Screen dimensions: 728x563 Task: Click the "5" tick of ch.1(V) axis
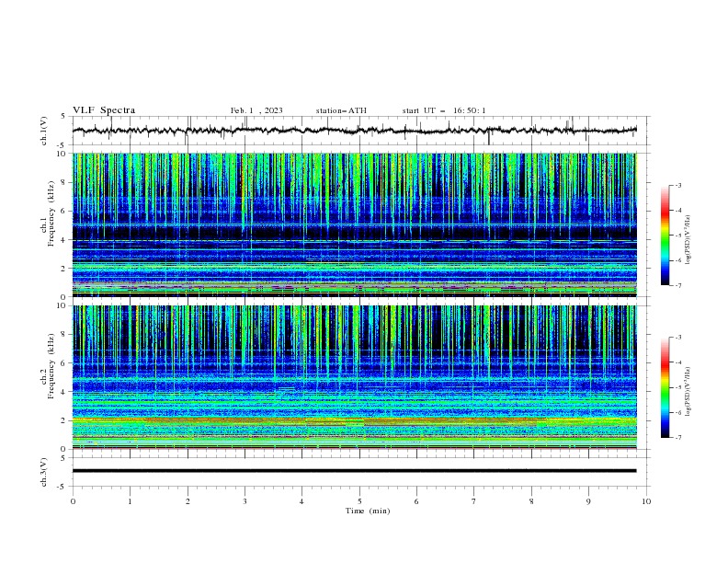[x=63, y=116]
